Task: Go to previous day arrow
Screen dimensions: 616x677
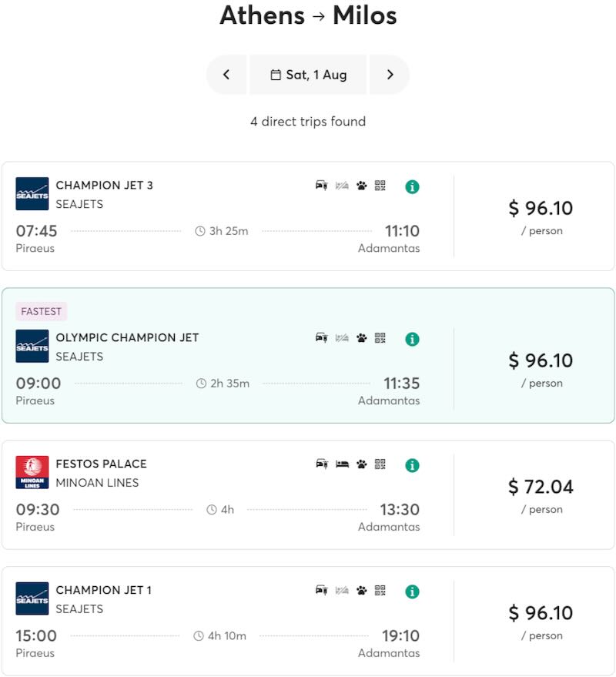Action: point(226,75)
